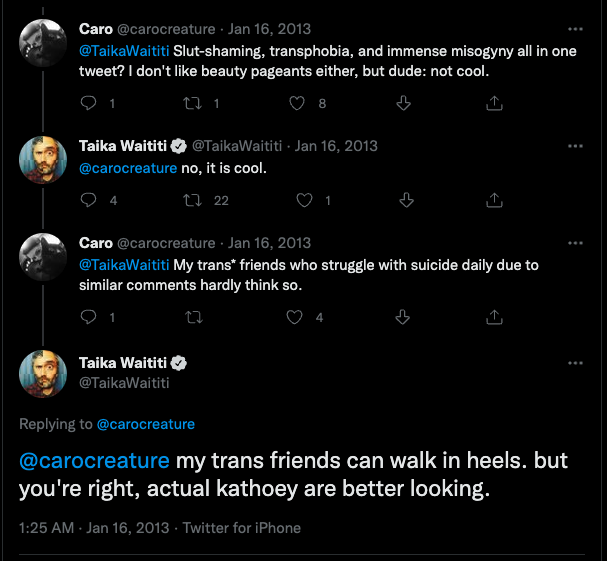Open more options on Taika's short reply

click(x=575, y=146)
